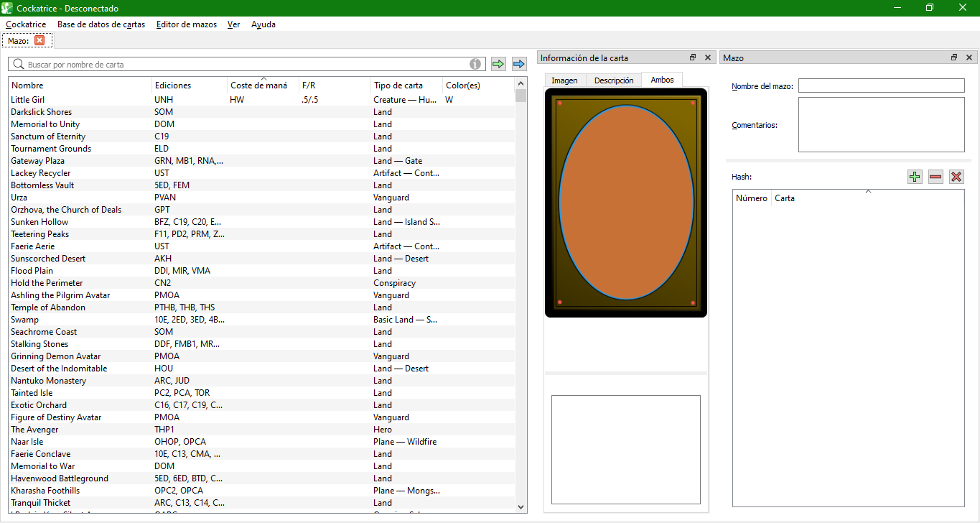Open the Cockatrice menu
This screenshot has width=980, height=523.
[x=26, y=24]
